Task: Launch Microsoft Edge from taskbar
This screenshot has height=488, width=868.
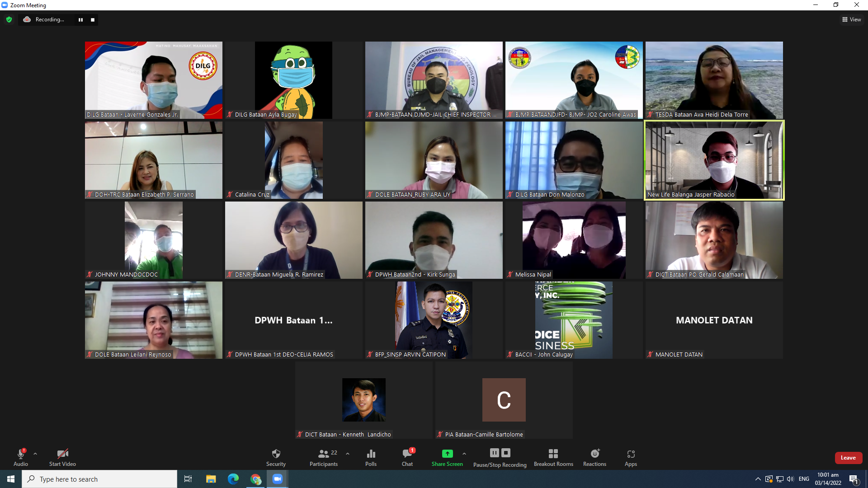Action: click(233, 479)
